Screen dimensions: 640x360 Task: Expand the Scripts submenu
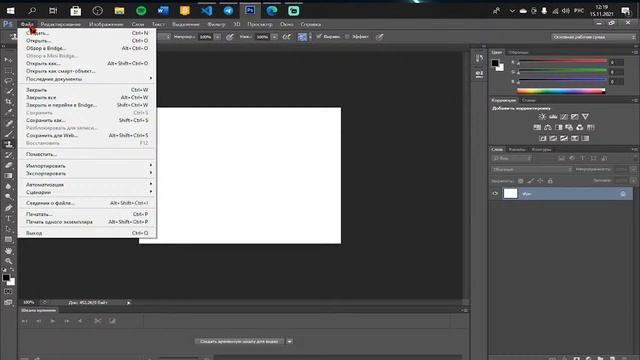[x=87, y=192]
